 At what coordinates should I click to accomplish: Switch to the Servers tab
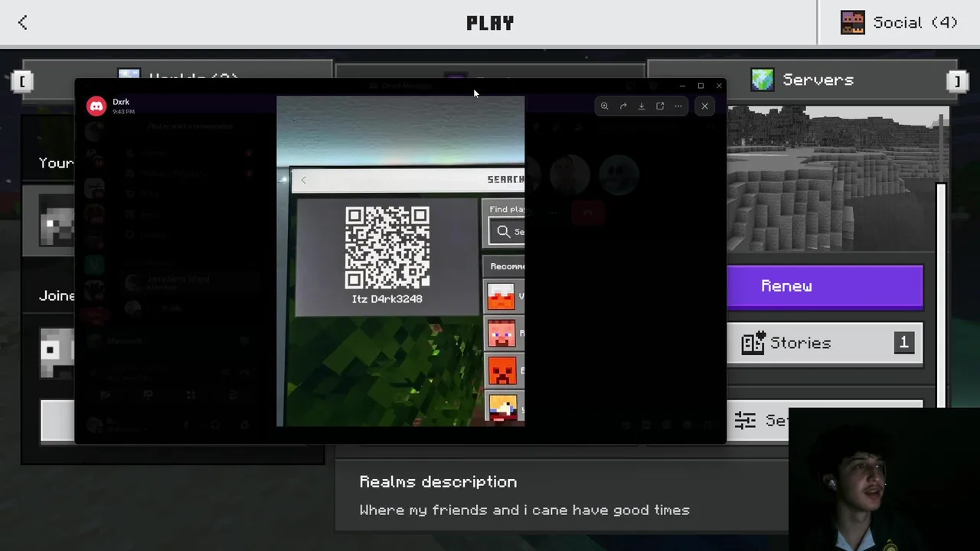[x=802, y=80]
